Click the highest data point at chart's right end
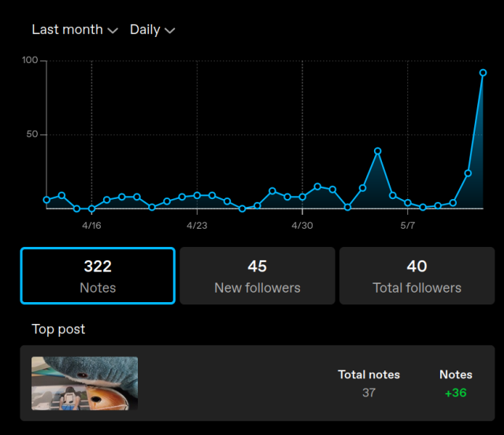Viewport: 504px width, 435px height. [x=483, y=72]
